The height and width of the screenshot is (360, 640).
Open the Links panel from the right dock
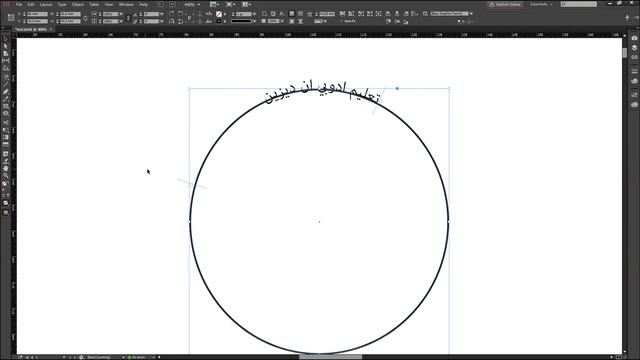tap(634, 58)
